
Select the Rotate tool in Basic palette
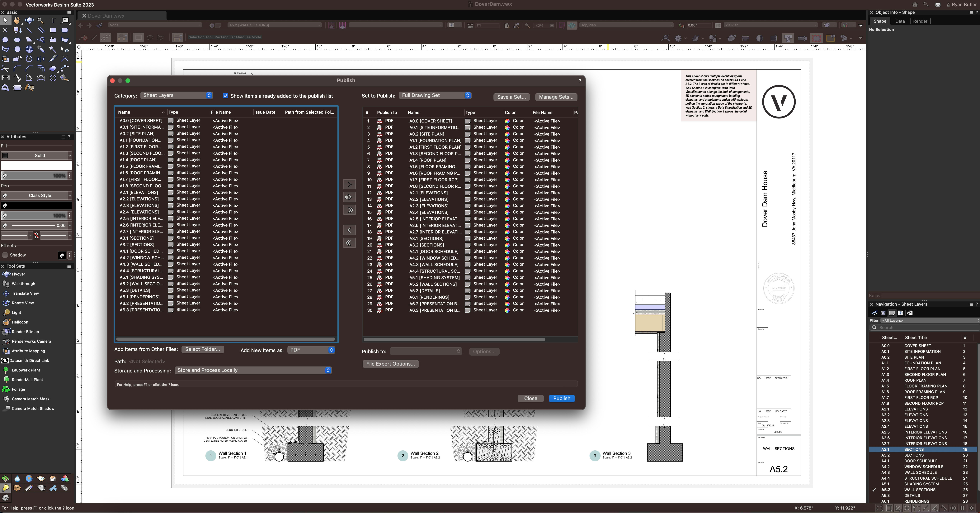[29, 59]
